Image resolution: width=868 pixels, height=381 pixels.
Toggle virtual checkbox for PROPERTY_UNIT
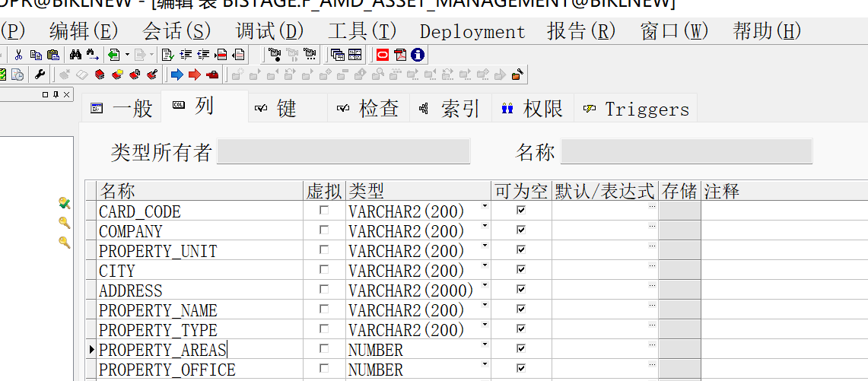324,249
